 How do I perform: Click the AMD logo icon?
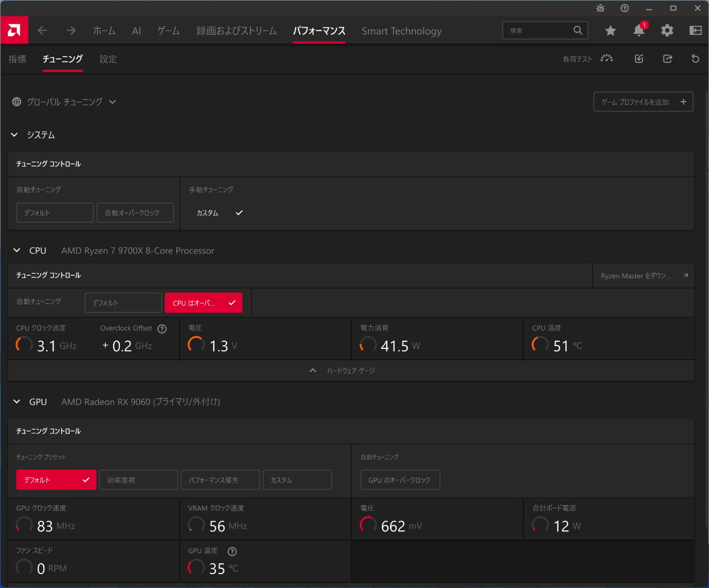point(14,30)
